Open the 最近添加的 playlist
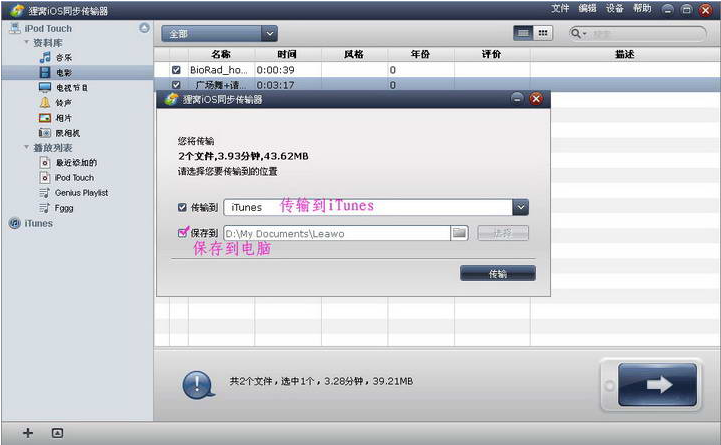 76,162
